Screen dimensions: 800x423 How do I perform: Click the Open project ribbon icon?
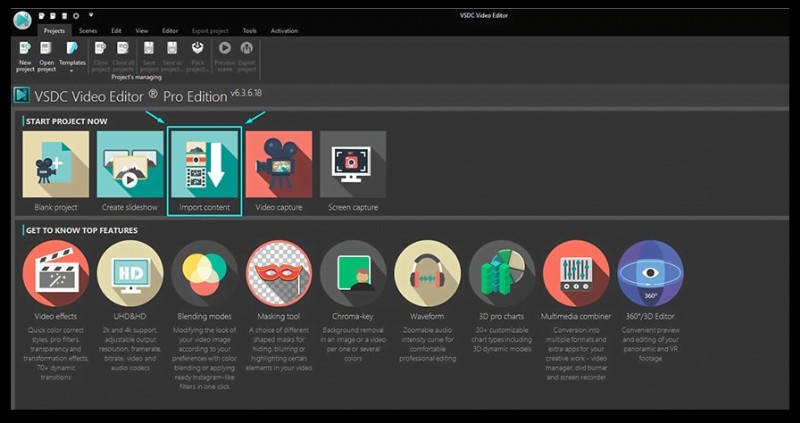click(47, 54)
